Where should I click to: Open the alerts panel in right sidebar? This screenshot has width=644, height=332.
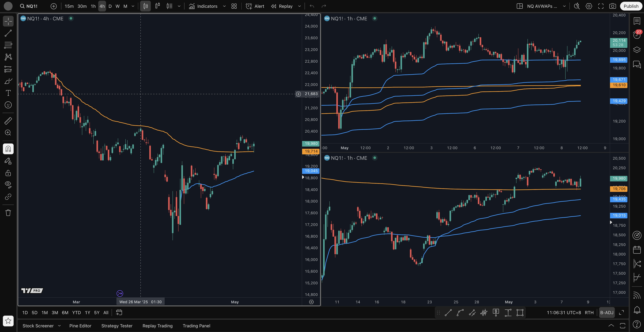pyautogui.click(x=637, y=35)
